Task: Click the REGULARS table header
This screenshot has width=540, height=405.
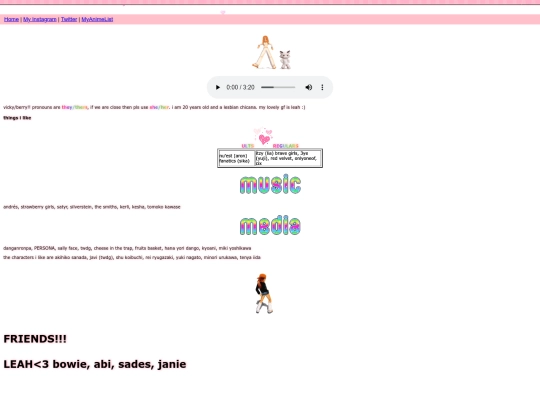Action: [x=285, y=146]
